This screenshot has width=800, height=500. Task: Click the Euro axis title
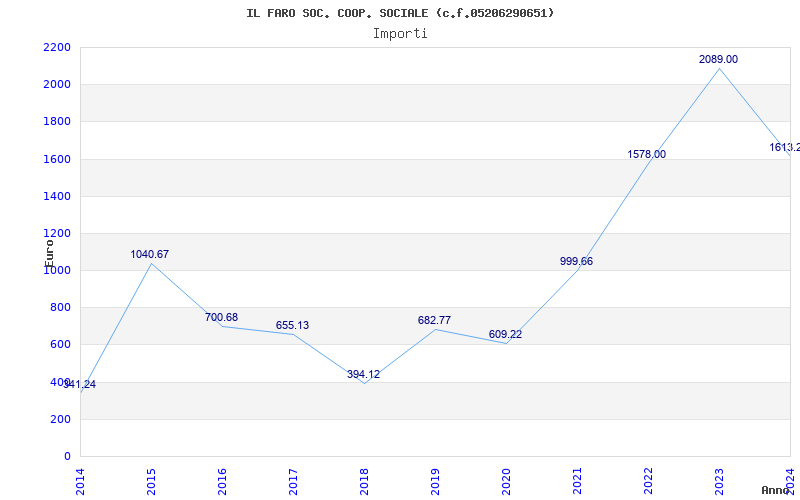(49, 253)
